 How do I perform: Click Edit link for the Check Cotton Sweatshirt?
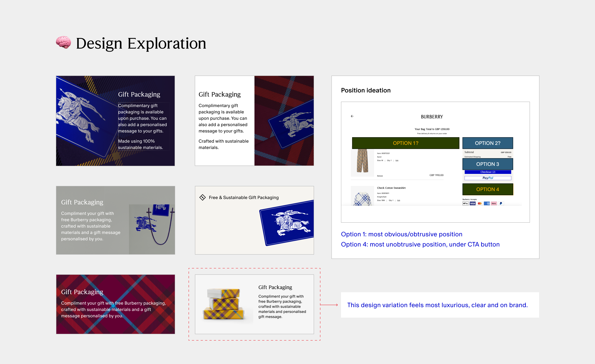coord(399,200)
